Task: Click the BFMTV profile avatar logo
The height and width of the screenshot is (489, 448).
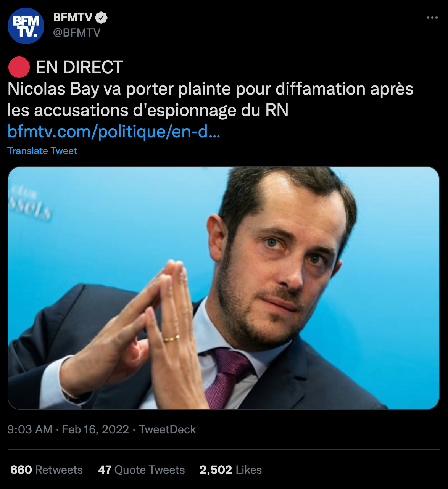Action: pyautogui.click(x=26, y=26)
